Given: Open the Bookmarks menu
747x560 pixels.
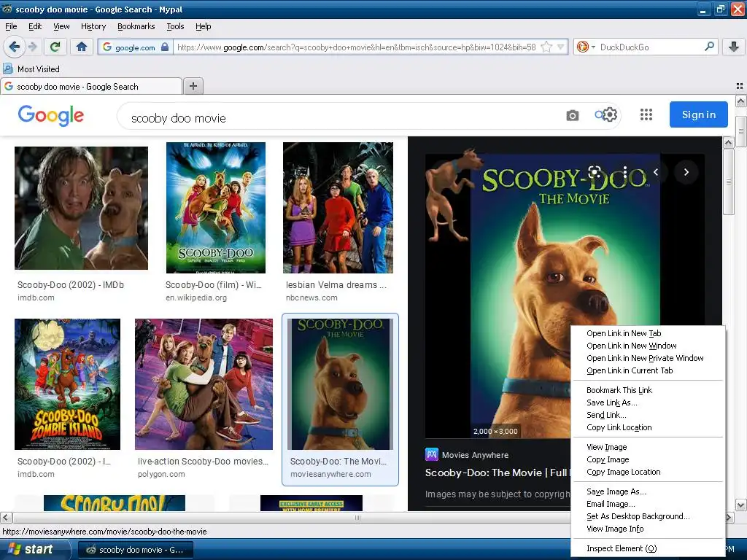Looking at the screenshot, I should point(136,26).
